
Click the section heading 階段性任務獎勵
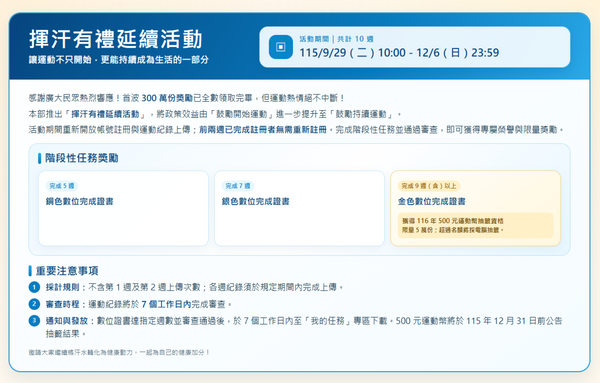[x=82, y=158]
